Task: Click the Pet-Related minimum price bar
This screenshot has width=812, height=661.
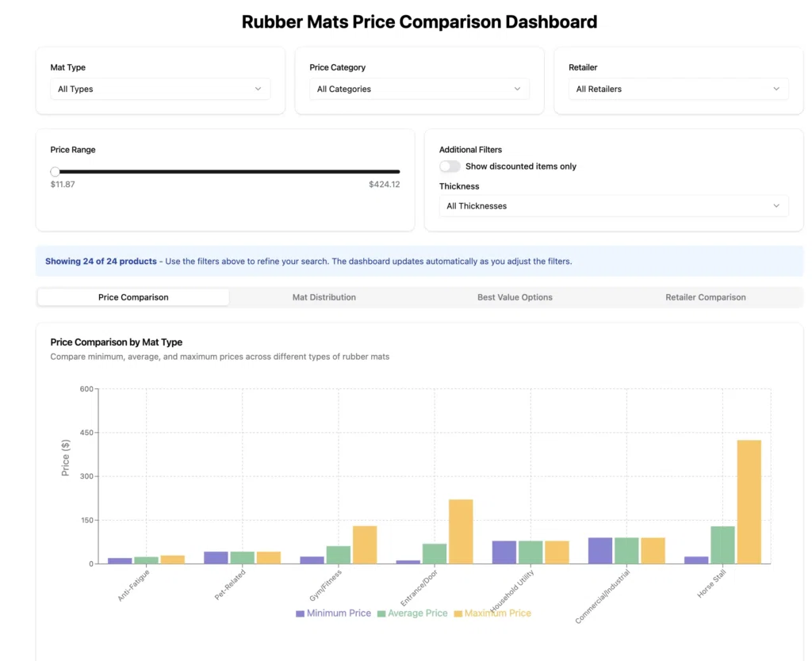Action: 216,558
